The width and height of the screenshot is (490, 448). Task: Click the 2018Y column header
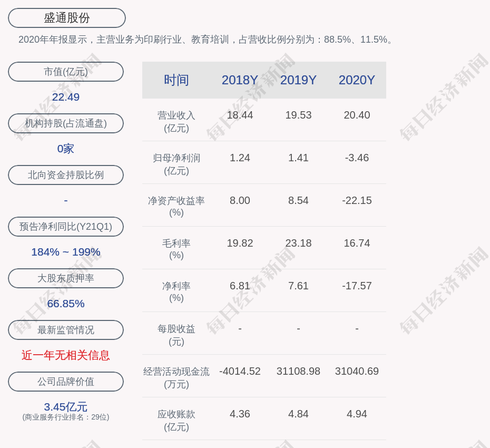tap(240, 80)
